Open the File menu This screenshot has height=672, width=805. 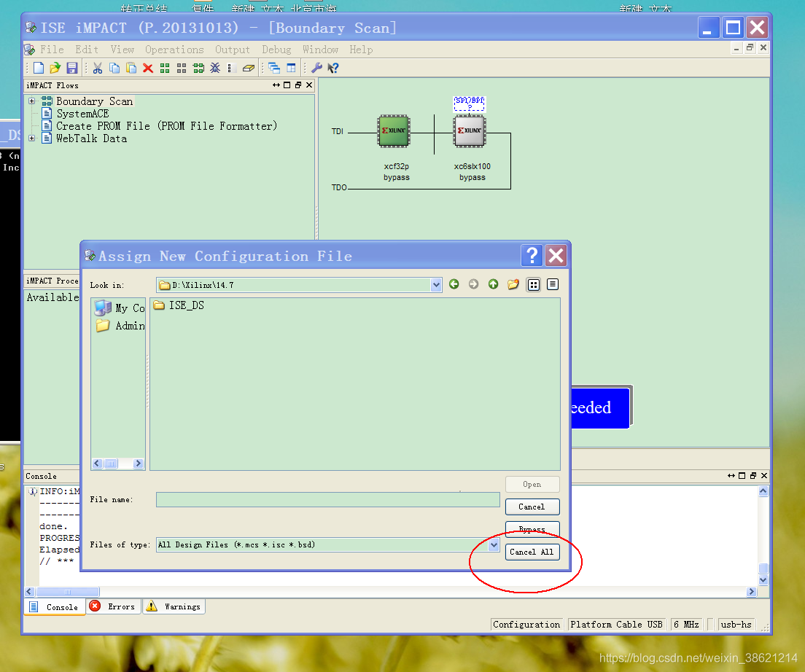[52, 50]
